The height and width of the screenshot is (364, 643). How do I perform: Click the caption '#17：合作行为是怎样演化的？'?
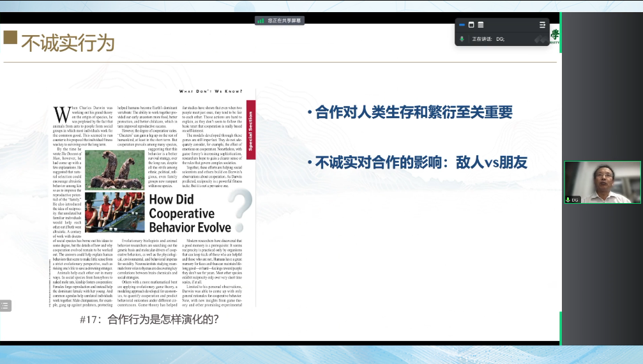coord(150,319)
